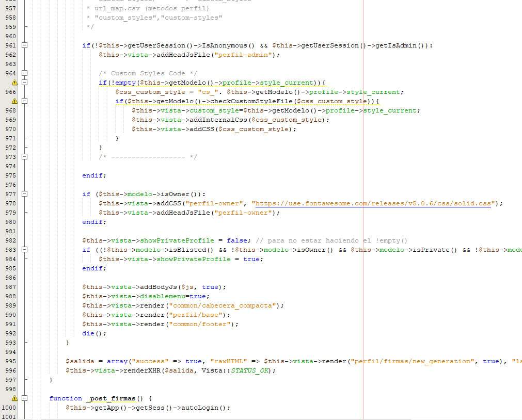
Task: Open the fontawesome solid.css URL link
Action: [373, 203]
